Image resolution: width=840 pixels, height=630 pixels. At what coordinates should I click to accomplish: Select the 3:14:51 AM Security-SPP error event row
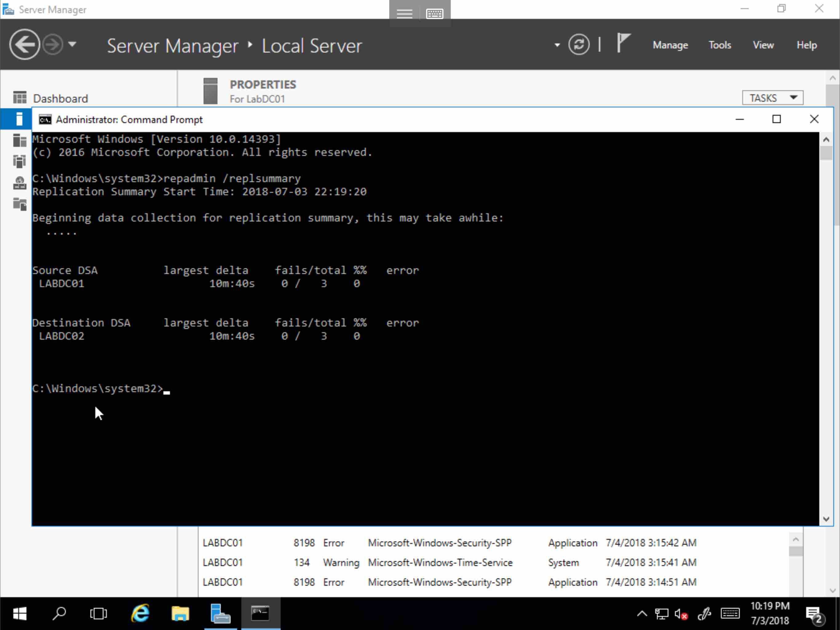tap(494, 582)
